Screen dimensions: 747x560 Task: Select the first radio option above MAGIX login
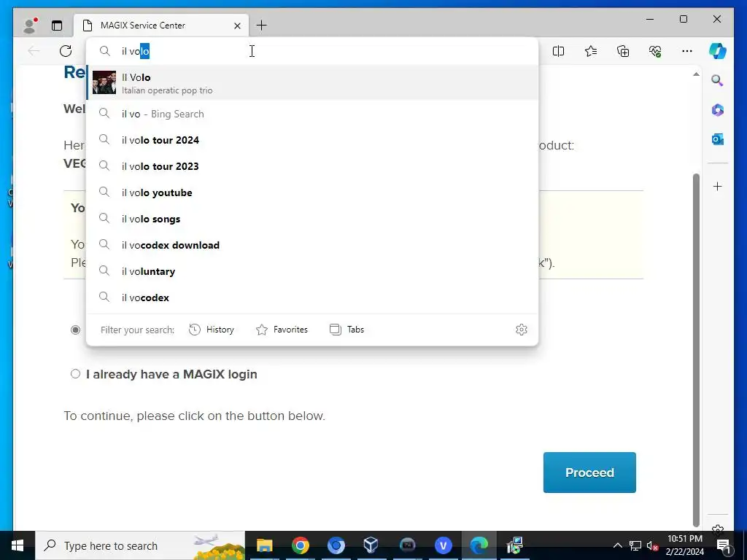coord(75,330)
